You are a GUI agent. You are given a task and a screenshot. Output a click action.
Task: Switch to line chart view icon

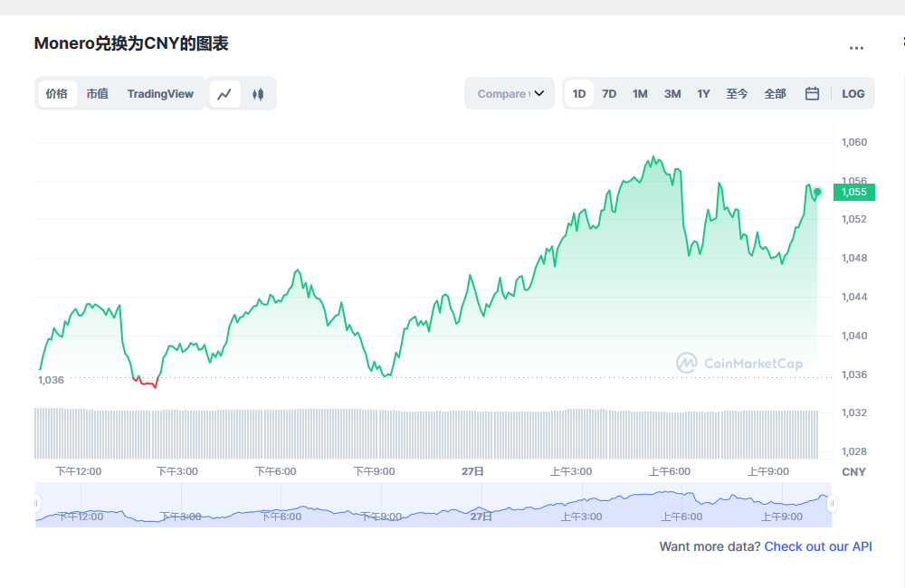(x=224, y=93)
